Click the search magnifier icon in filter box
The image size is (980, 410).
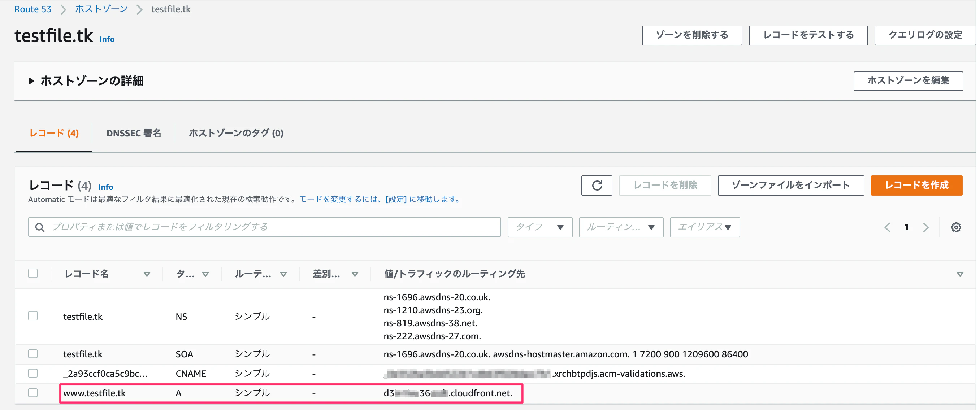coord(40,227)
